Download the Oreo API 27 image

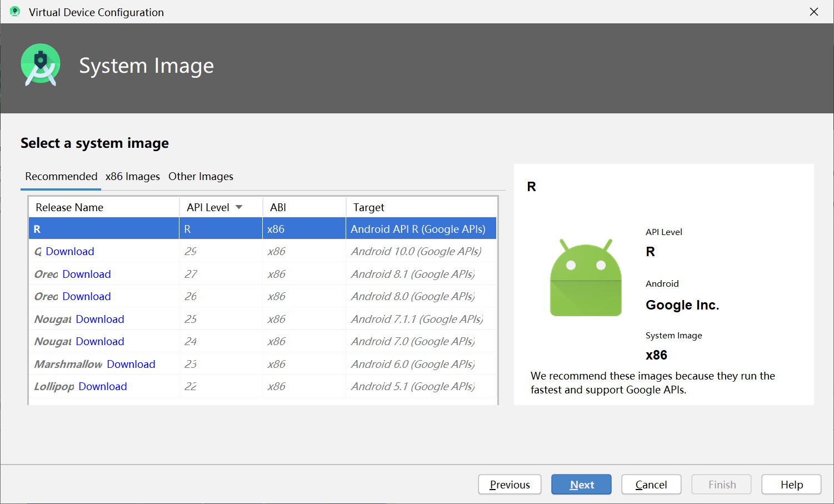(x=87, y=274)
